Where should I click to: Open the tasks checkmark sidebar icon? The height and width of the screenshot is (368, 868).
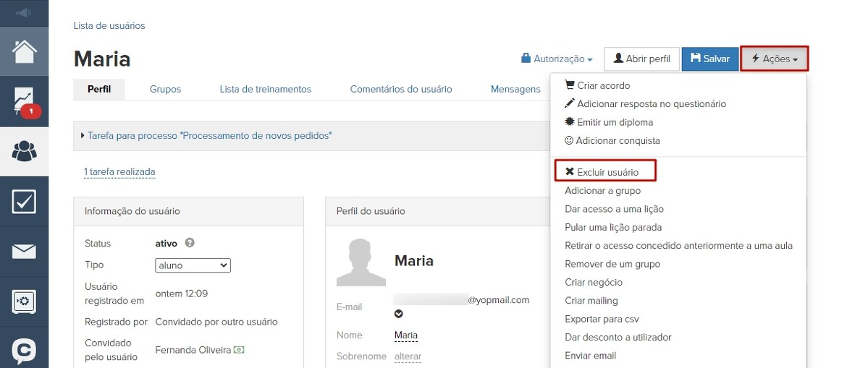(x=24, y=202)
